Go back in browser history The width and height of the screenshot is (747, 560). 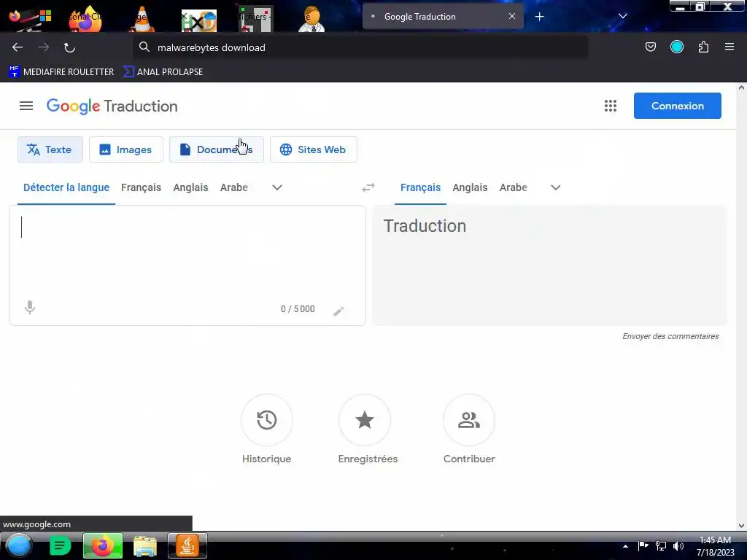click(18, 47)
